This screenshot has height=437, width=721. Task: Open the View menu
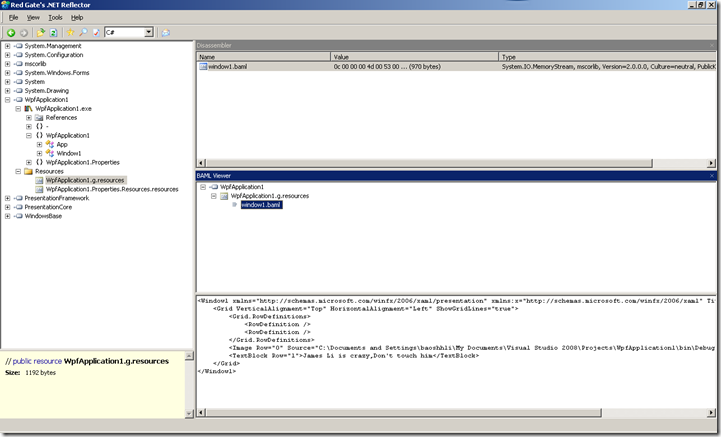pos(33,17)
